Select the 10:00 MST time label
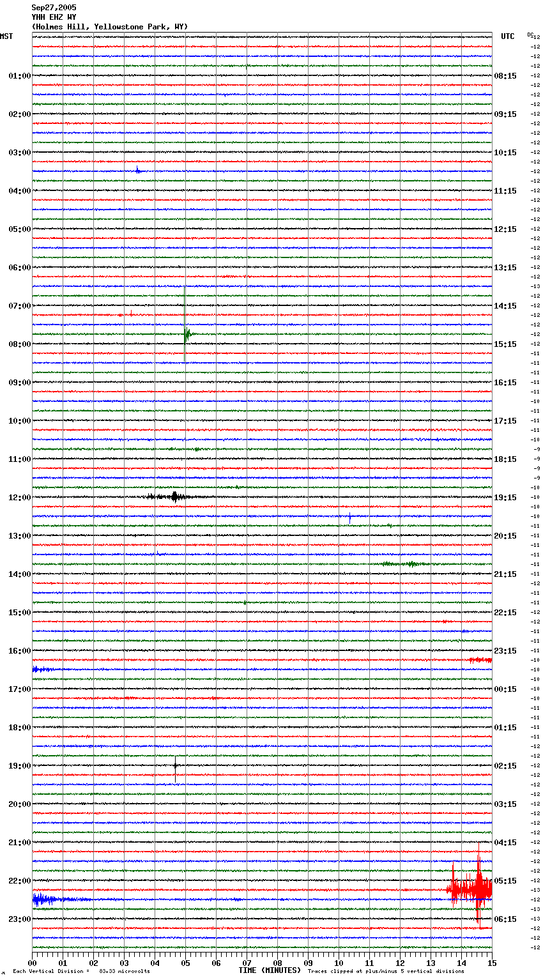 [20, 421]
